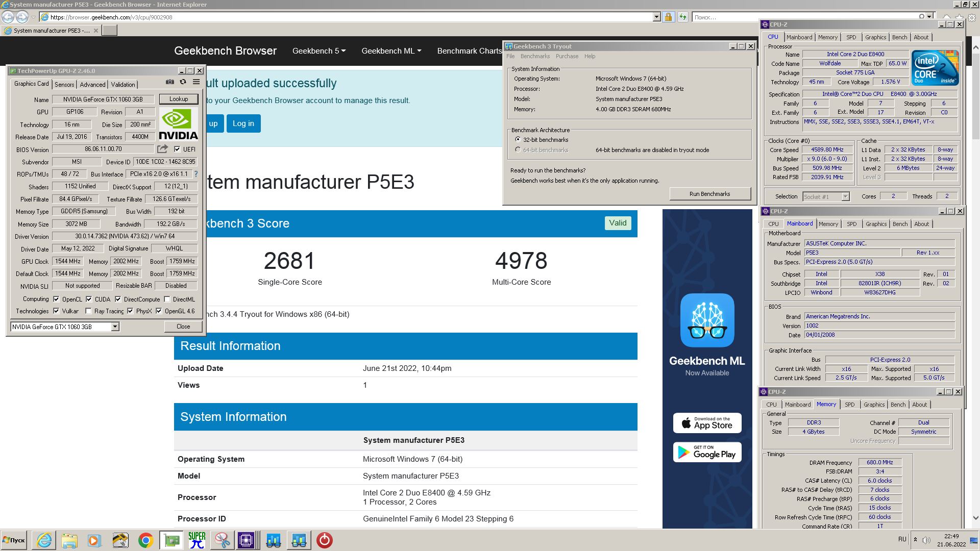980x551 pixels.
Task: Open the GPU-Z hamburger menu icon
Action: [196, 82]
